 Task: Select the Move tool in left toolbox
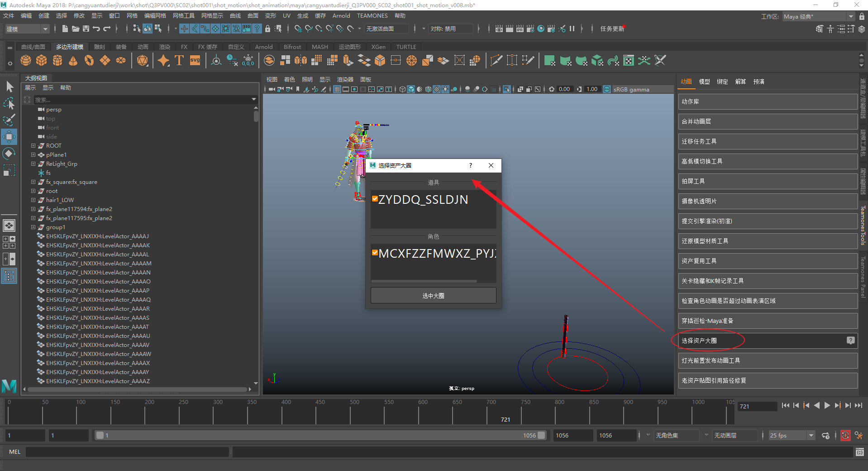click(x=9, y=136)
